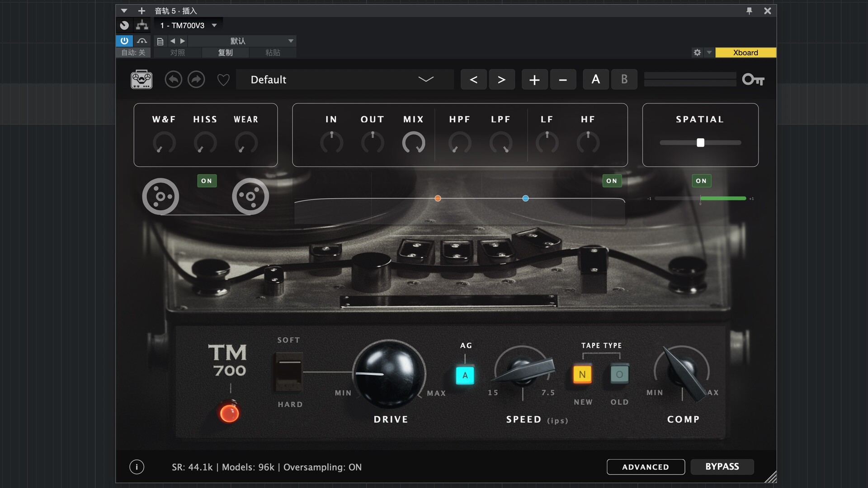Toggle the W&F section ON switch
868x488 pixels.
(x=207, y=181)
